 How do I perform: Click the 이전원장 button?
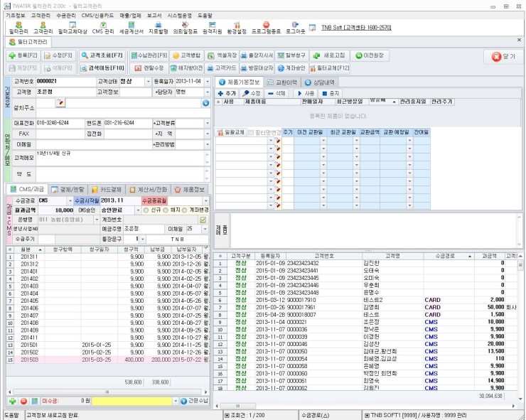(x=370, y=55)
